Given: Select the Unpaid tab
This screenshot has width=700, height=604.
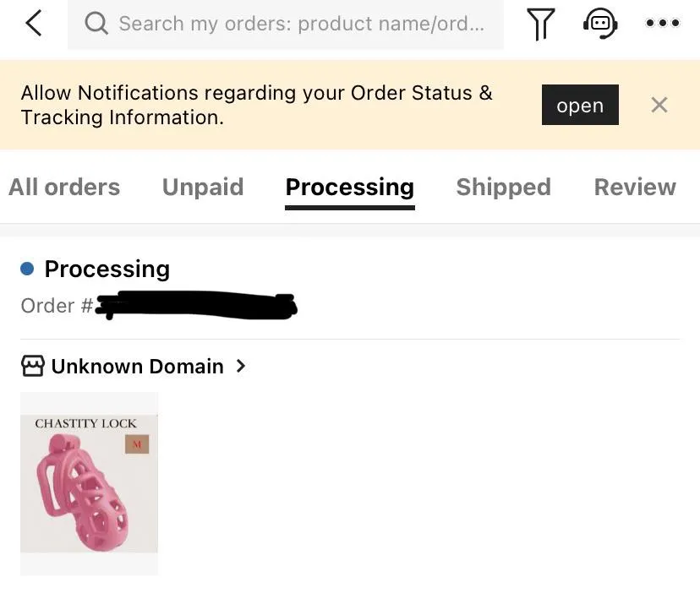Looking at the screenshot, I should point(203,187).
